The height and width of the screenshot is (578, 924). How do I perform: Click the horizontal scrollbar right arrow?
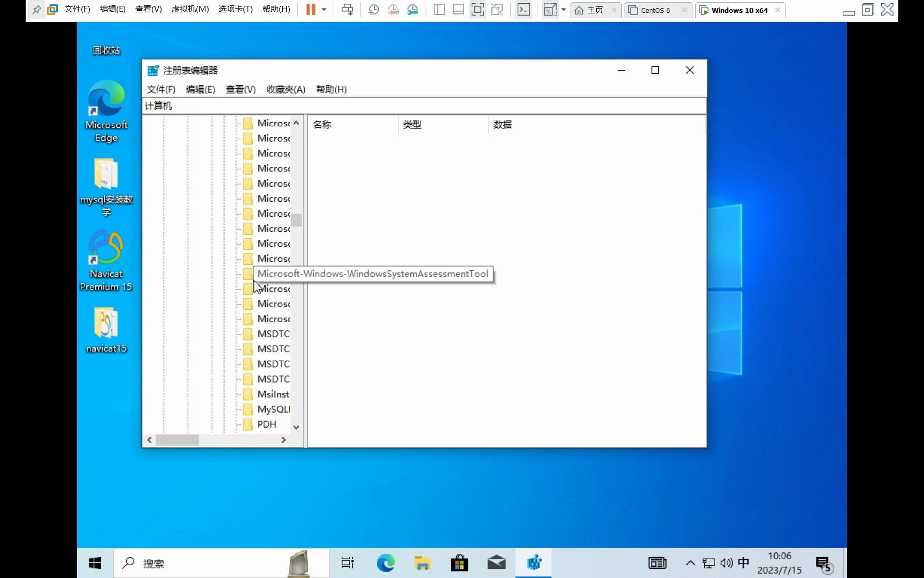pos(283,440)
